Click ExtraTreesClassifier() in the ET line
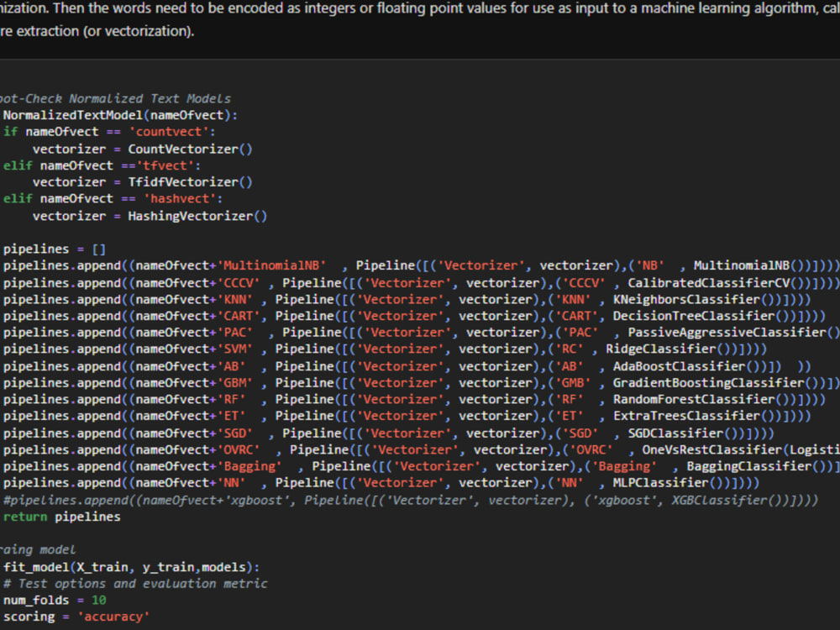Image resolution: width=840 pixels, height=630 pixels. [695, 417]
